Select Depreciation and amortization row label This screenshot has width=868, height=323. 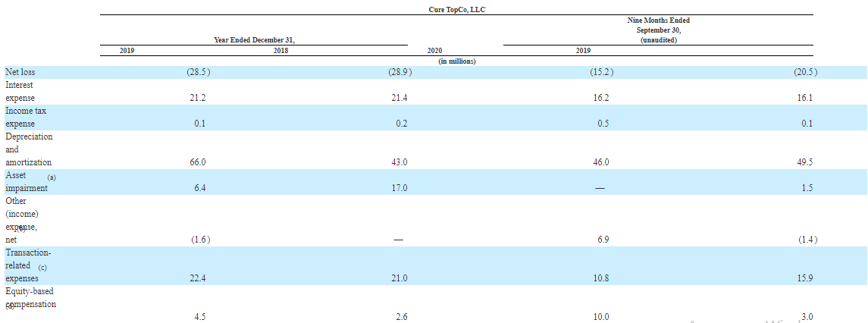coord(29,149)
